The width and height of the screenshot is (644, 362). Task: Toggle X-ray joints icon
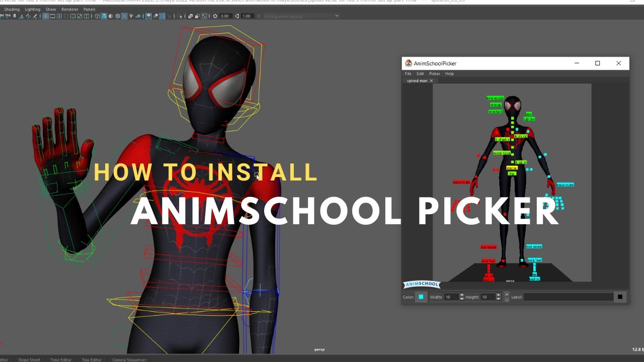(x=204, y=16)
